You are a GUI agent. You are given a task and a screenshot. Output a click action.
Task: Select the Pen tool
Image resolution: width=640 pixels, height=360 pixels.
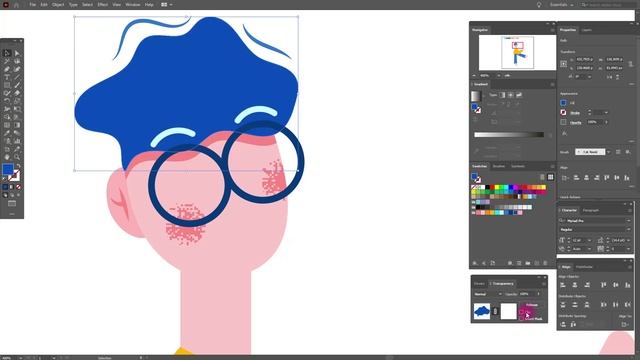[7, 69]
